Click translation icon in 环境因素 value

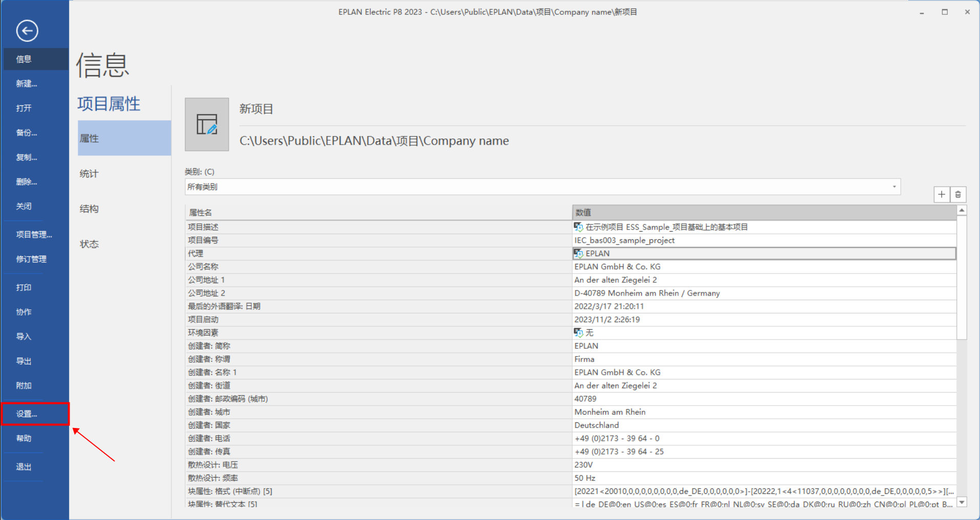578,333
